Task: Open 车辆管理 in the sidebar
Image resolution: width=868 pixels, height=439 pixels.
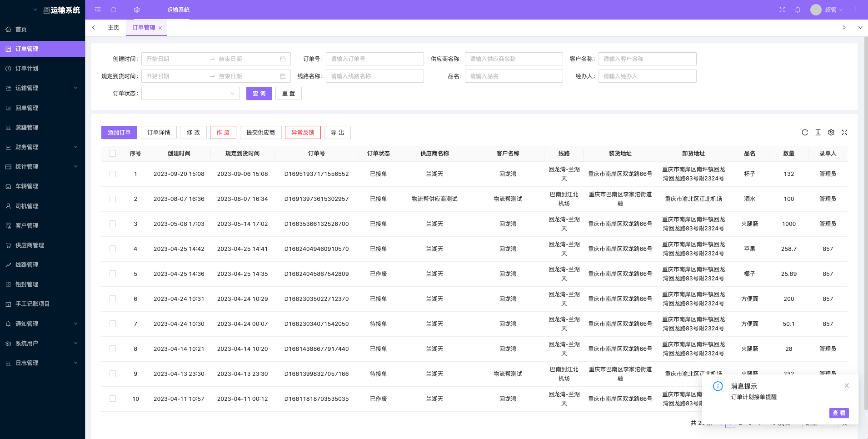Action: tap(42, 186)
